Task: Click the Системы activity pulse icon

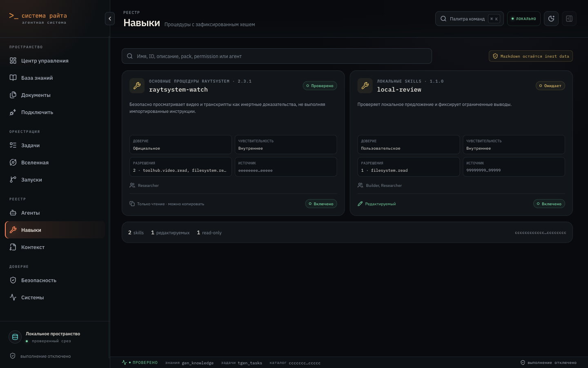Action: click(13, 297)
